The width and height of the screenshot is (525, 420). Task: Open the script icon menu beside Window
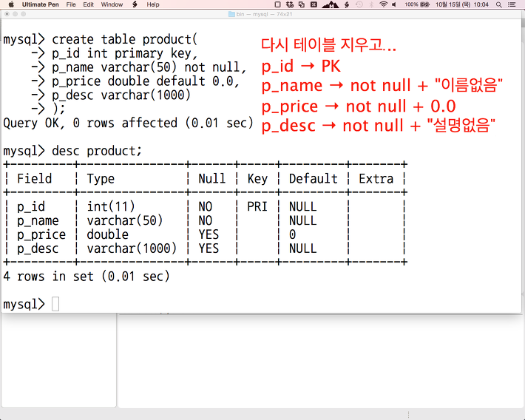pyautogui.click(x=135, y=4)
